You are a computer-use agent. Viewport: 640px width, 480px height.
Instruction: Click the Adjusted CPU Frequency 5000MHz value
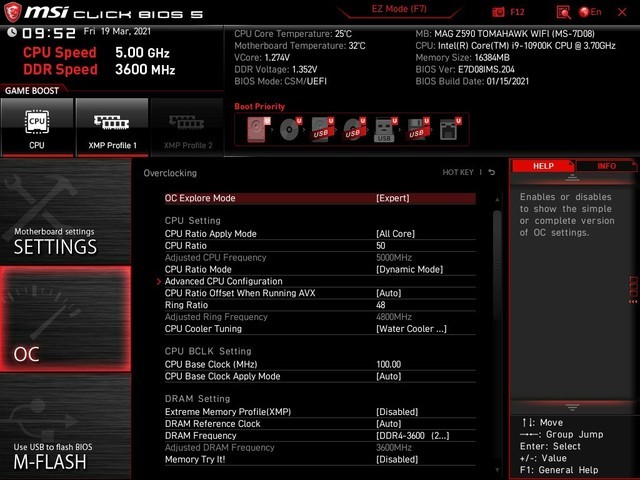[394, 258]
